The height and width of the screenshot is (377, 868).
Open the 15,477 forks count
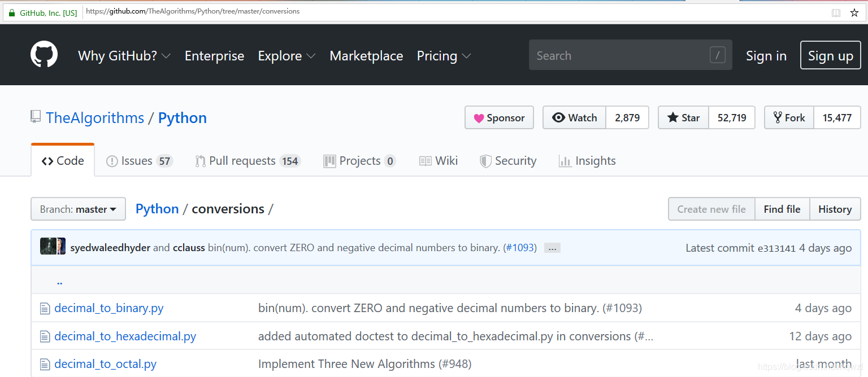point(837,117)
